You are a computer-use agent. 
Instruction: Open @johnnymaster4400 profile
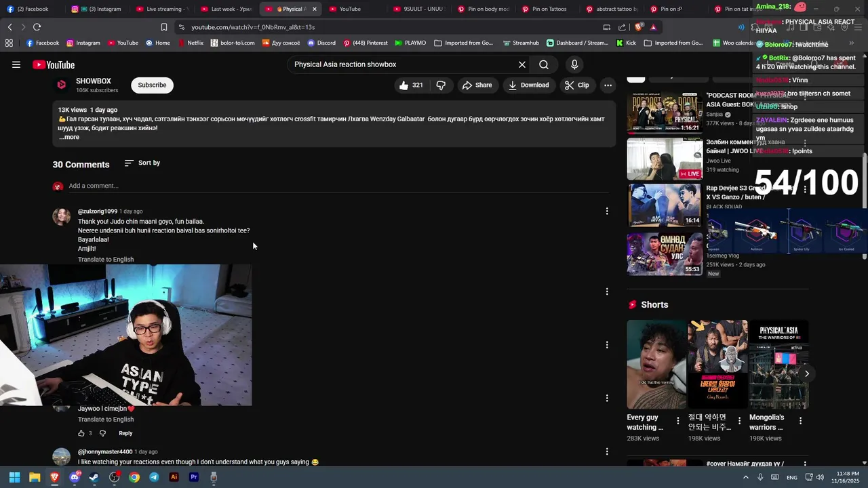[104, 452]
